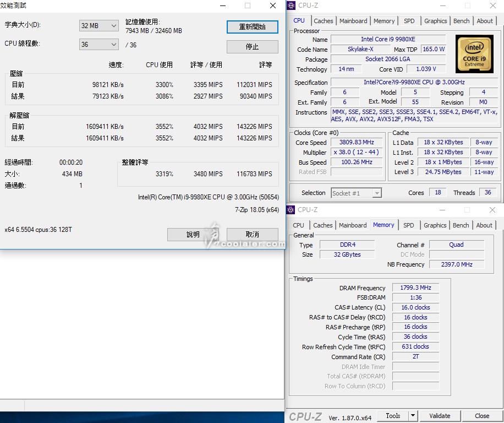
Task: Click the Level 3 cache value 24.75 MBytes
Action: click(443, 172)
